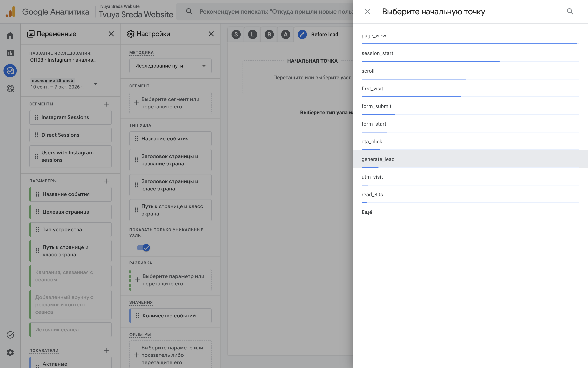Search events in the starting point panel
Viewport: 588px width, 368px height.
click(x=570, y=11)
